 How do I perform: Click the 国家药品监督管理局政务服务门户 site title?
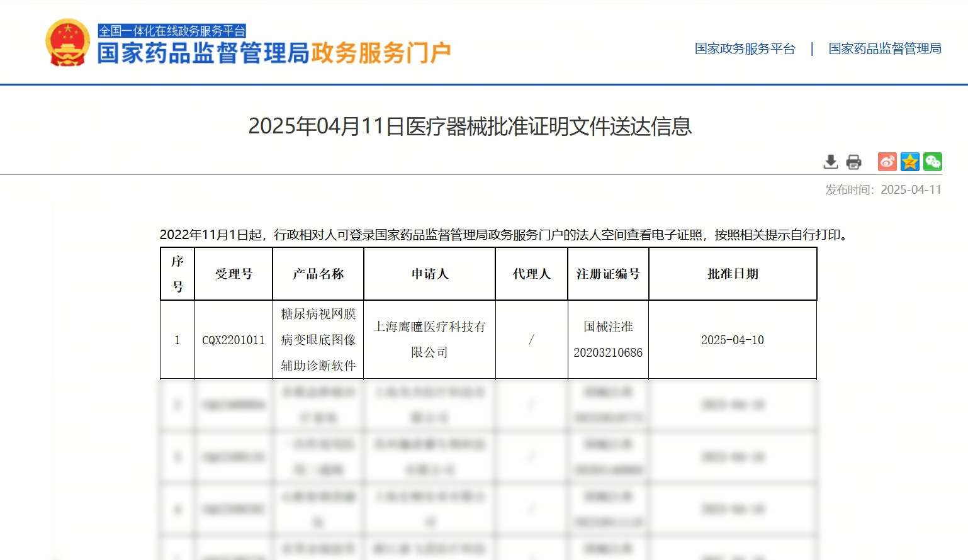point(274,53)
